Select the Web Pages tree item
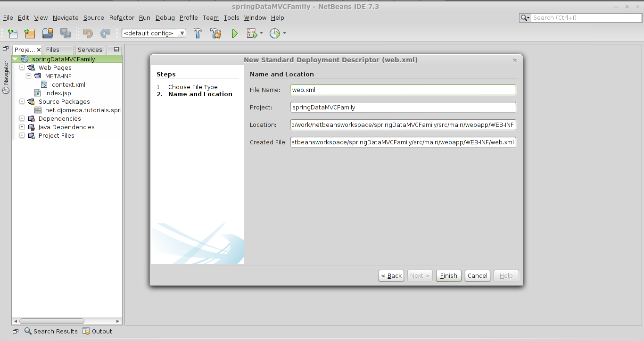 (x=55, y=67)
